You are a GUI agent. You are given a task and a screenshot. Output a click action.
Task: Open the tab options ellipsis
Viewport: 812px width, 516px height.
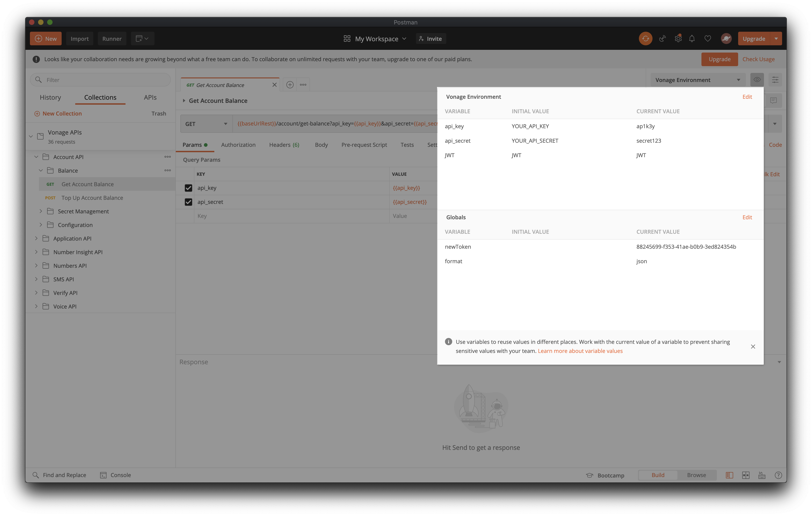303,85
